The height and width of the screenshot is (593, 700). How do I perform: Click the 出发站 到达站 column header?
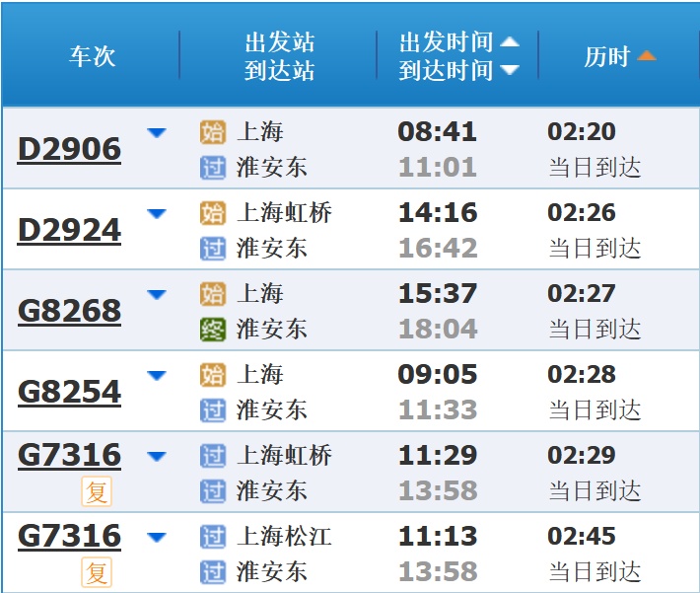coord(279,56)
